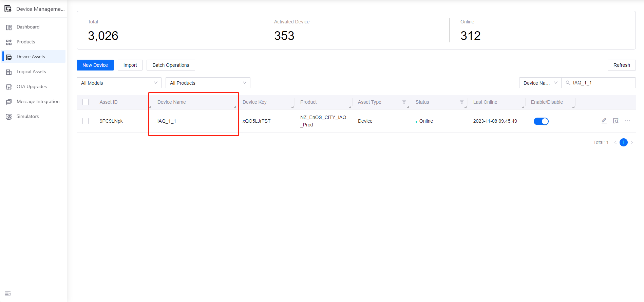Screen dimensions: 644x302
Task: Collapse the sidebar using the bottom menu icon
Action: click(8, 294)
